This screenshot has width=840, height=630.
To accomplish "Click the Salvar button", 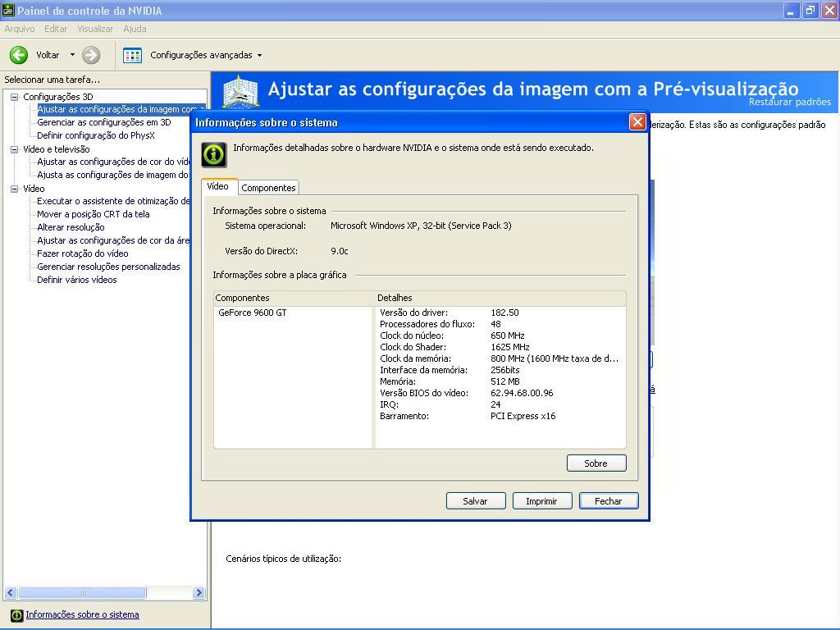I will [x=475, y=501].
